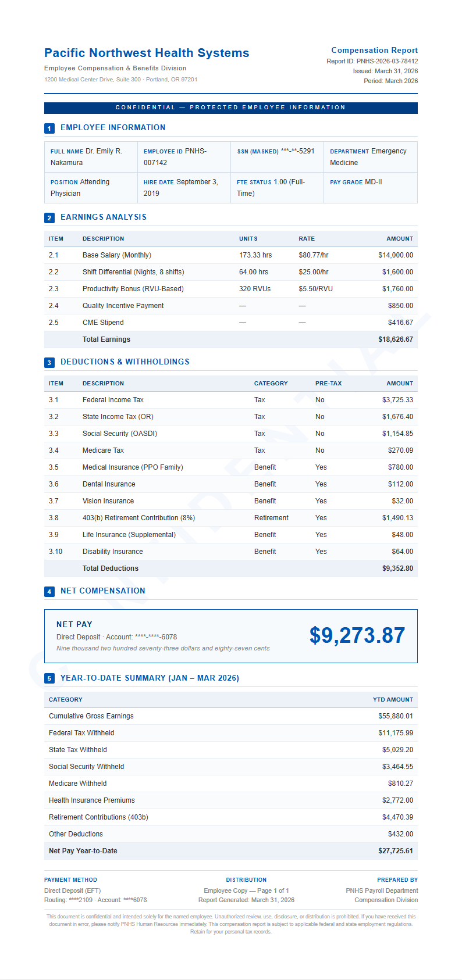Click the Federal Income Tax description
The height and width of the screenshot is (980, 462).
pos(113,400)
